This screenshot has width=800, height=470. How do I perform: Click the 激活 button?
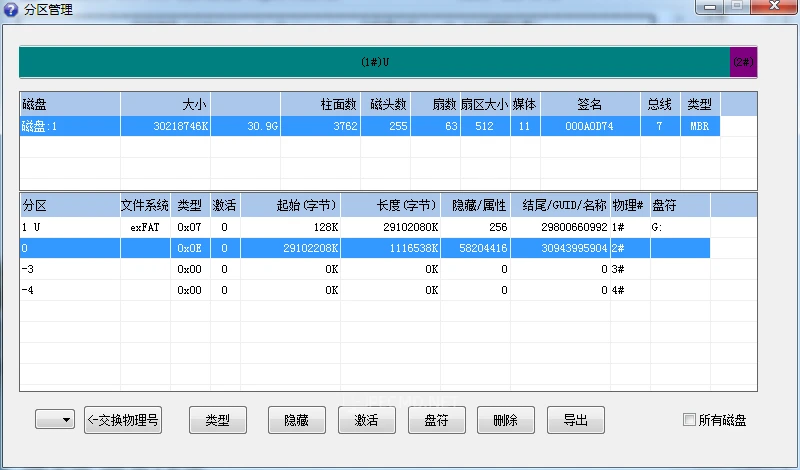(367, 420)
